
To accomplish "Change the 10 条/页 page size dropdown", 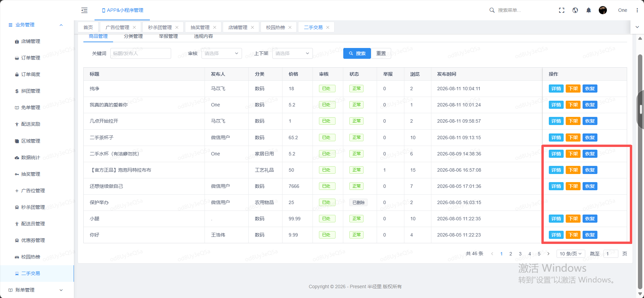I will 570,254.
